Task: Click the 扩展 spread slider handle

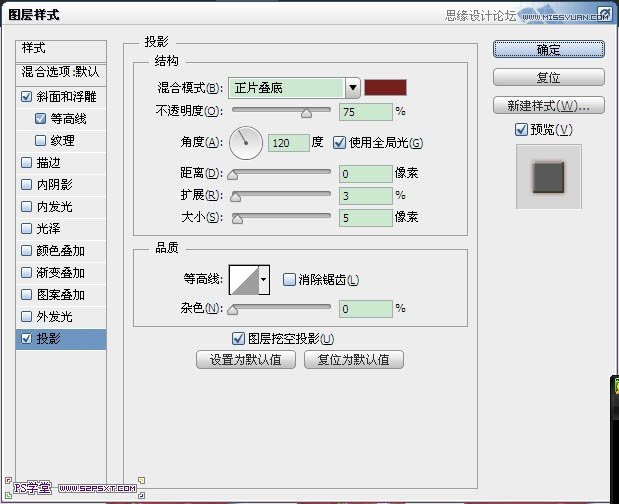Action: [x=236, y=197]
